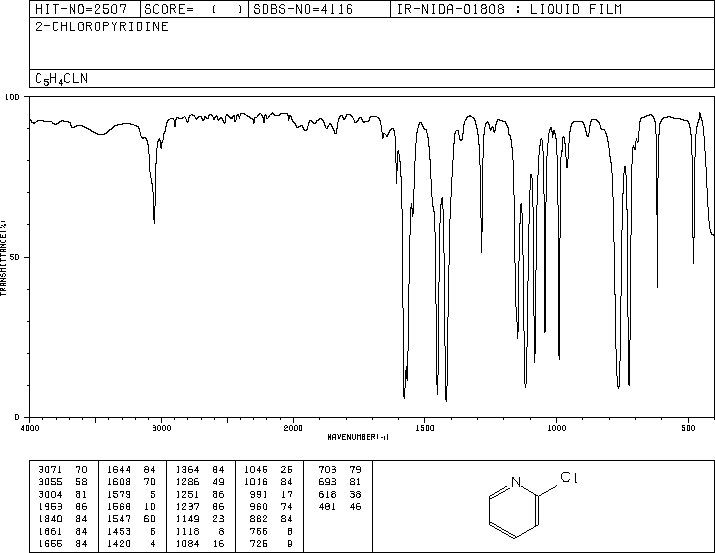The width and height of the screenshot is (715, 553).
Task: Click the 50 transmittance axis label
Action: tap(14, 257)
